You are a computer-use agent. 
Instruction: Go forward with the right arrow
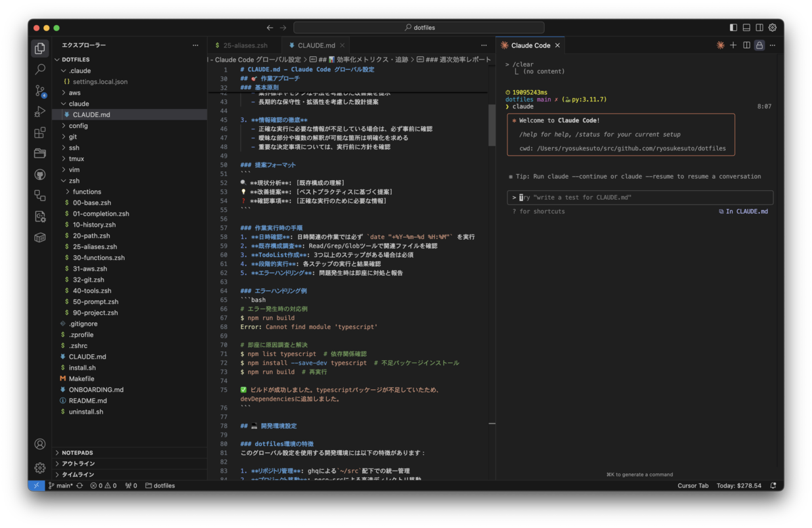283,28
